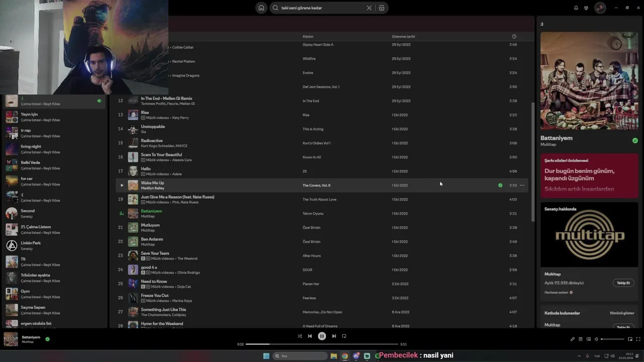Show hidden system tray icons chevron
Screen dimensions: 644x362
click(579, 356)
